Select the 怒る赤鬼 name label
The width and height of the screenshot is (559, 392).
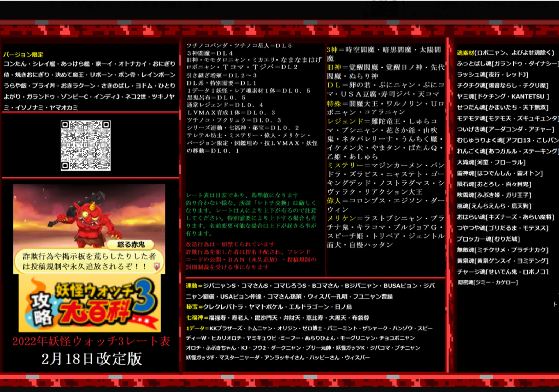131,244
